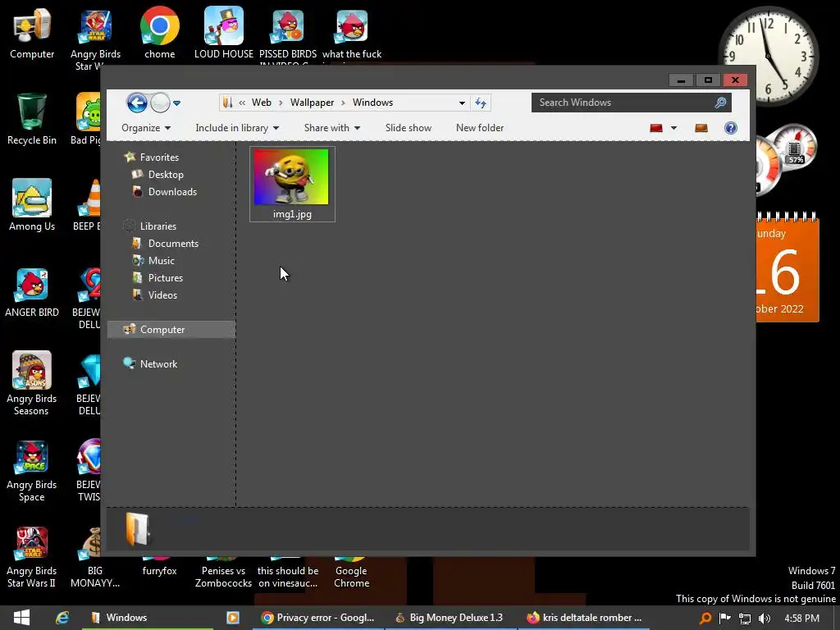
Task: Click the refresh button beside address bar
Action: (481, 103)
